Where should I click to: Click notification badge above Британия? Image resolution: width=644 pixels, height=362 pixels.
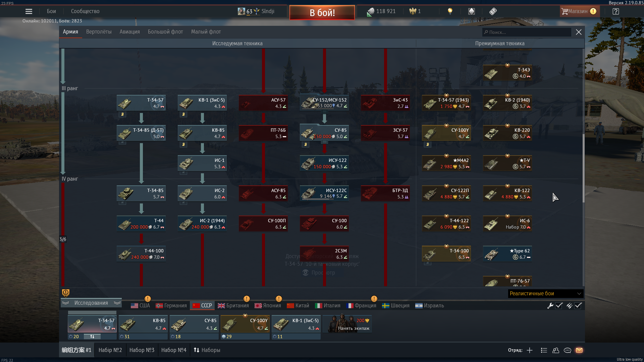pyautogui.click(x=247, y=299)
